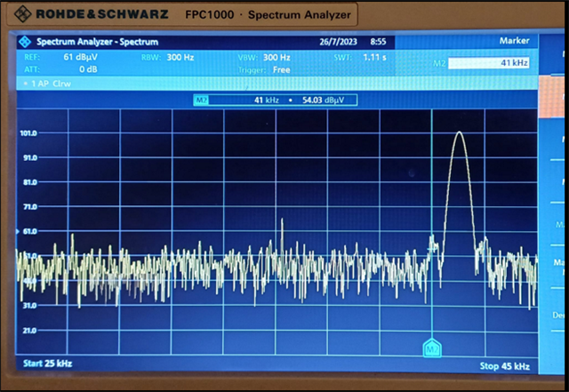Select the orange highlighted softkey on the right
This screenshot has height=392, width=569.
(551, 97)
